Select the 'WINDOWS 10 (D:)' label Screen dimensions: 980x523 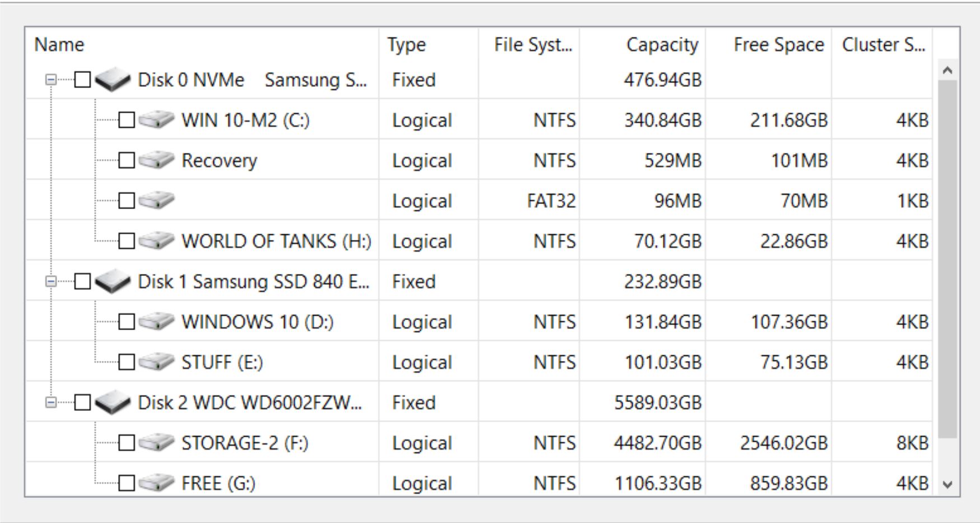(257, 322)
